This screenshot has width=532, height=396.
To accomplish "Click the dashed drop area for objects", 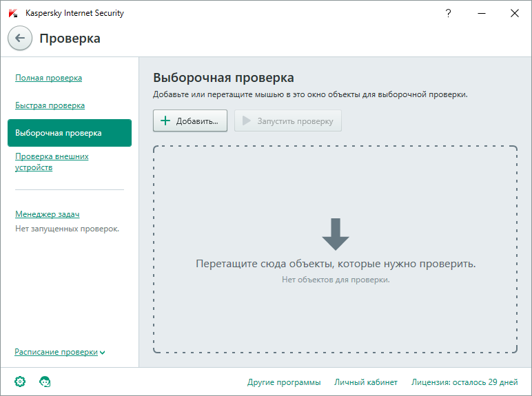I will pos(335,249).
